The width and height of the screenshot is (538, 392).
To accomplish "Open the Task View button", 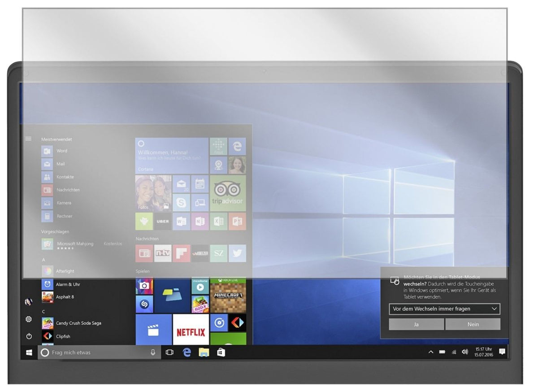I will click(x=169, y=353).
